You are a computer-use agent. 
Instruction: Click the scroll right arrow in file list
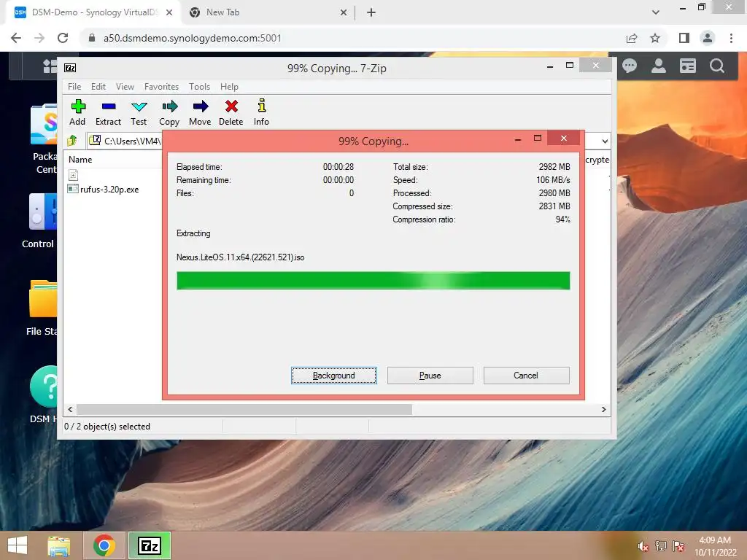pos(603,409)
